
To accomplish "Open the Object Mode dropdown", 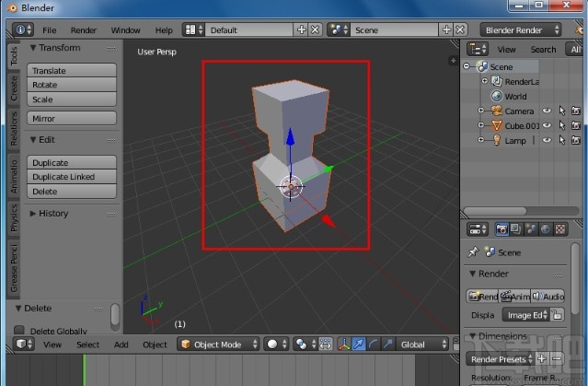I will 218,344.
